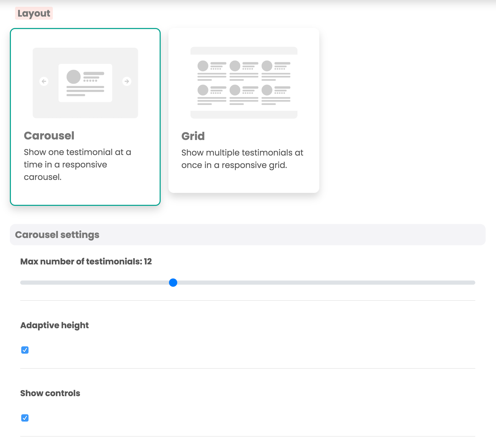The height and width of the screenshot is (448, 496).
Task: Click the avatar circle in the Carousel preview
Action: 73,76
